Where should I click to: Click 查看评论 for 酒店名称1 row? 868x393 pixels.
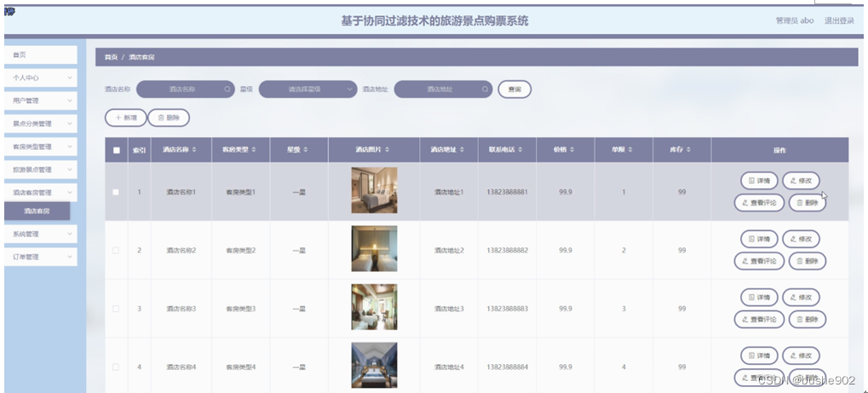tap(759, 203)
